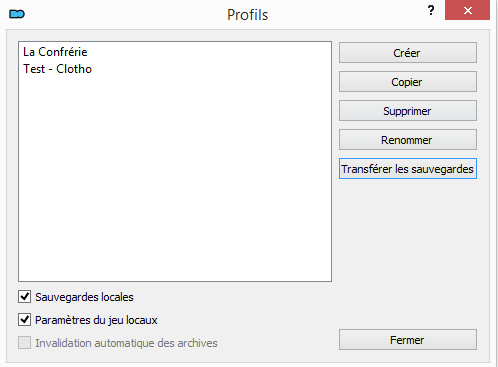
Task: Open the question mark help button
Action: coord(431,11)
